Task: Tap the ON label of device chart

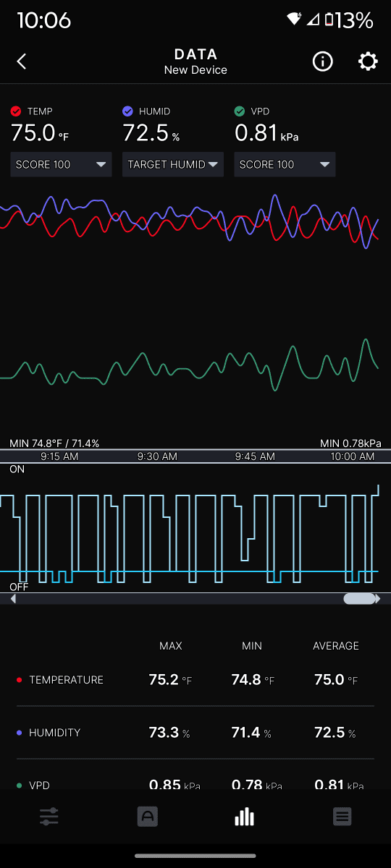Action: pos(17,469)
